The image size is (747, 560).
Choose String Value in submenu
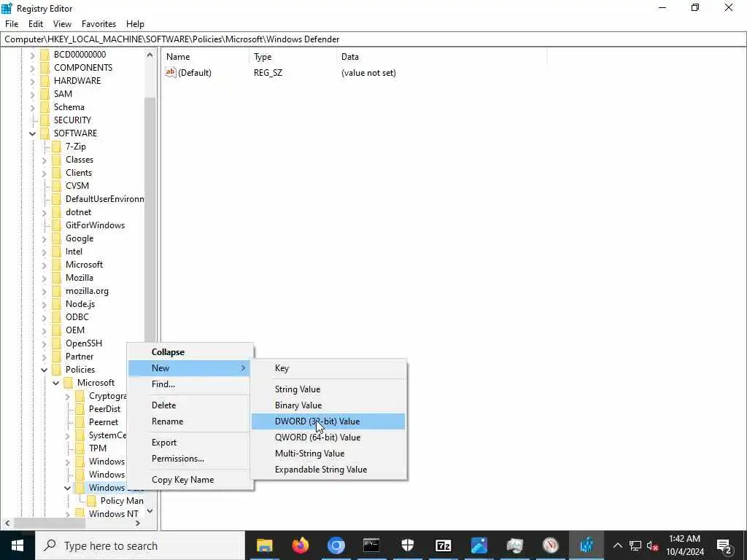pyautogui.click(x=328, y=389)
